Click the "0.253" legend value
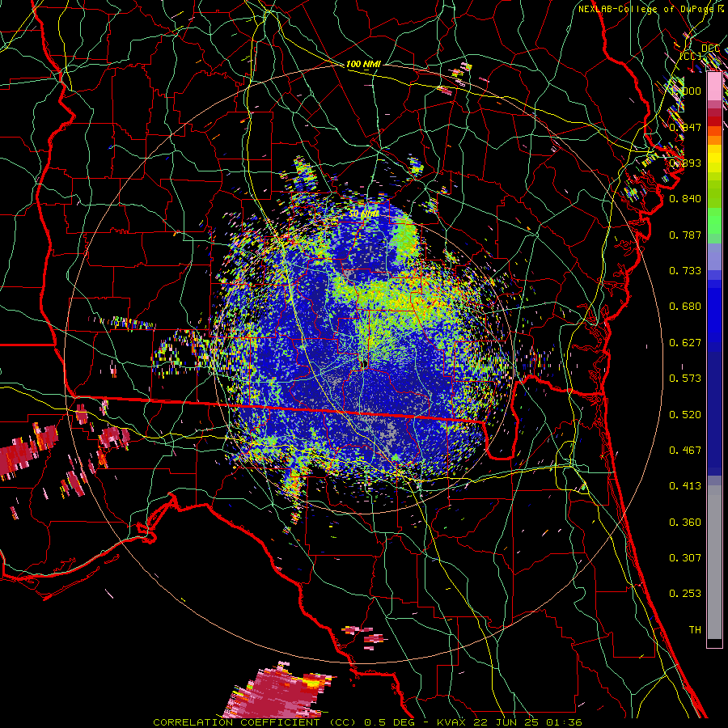 [x=685, y=594]
